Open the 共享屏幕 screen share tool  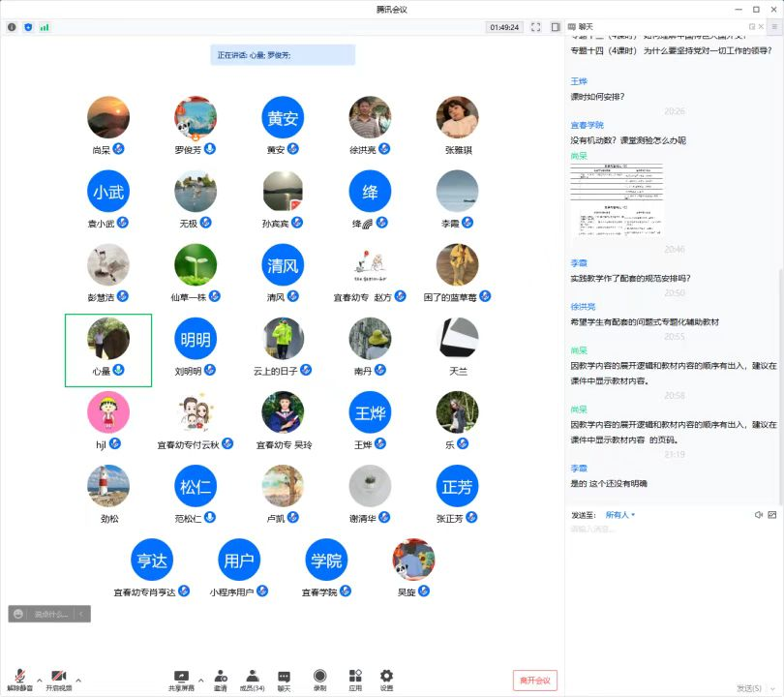tap(181, 679)
